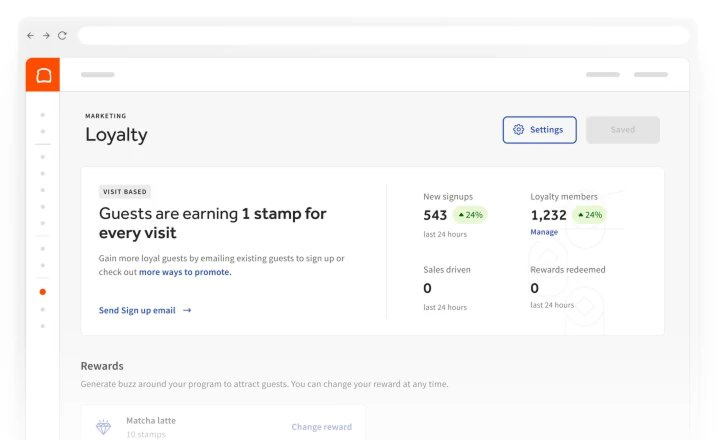
Task: Click the greyed Saved button
Action: (623, 130)
